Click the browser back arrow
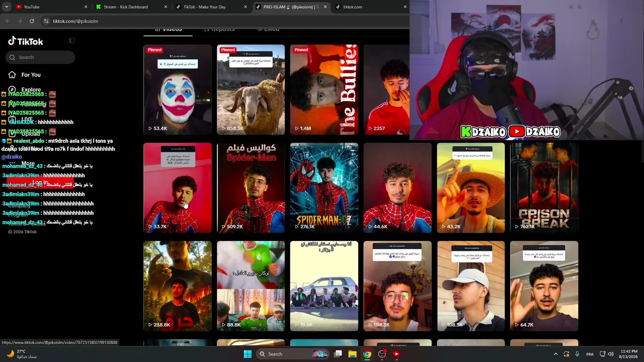 pos(8,21)
